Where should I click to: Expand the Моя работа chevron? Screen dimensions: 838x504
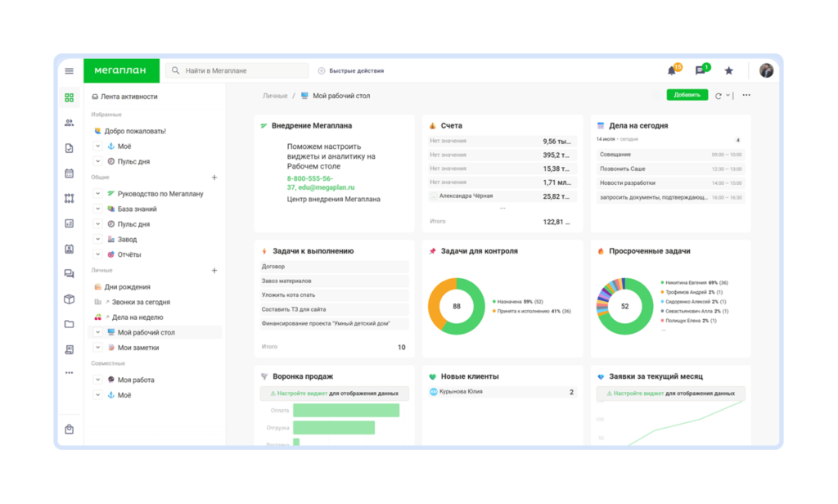point(98,380)
